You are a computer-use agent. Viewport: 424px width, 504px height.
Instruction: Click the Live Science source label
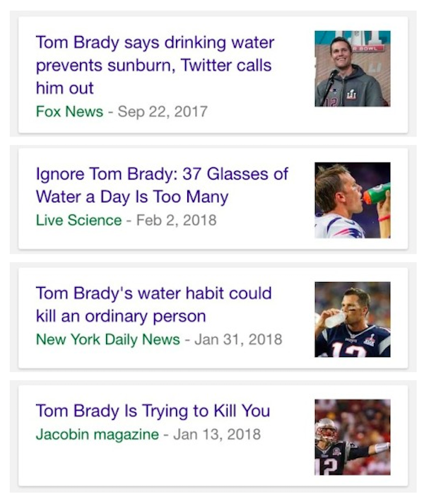tap(78, 220)
